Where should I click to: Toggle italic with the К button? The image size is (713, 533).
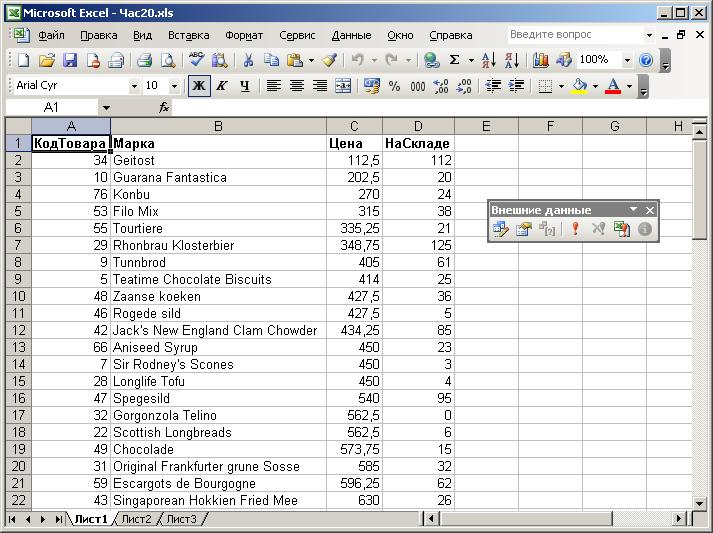point(222,86)
